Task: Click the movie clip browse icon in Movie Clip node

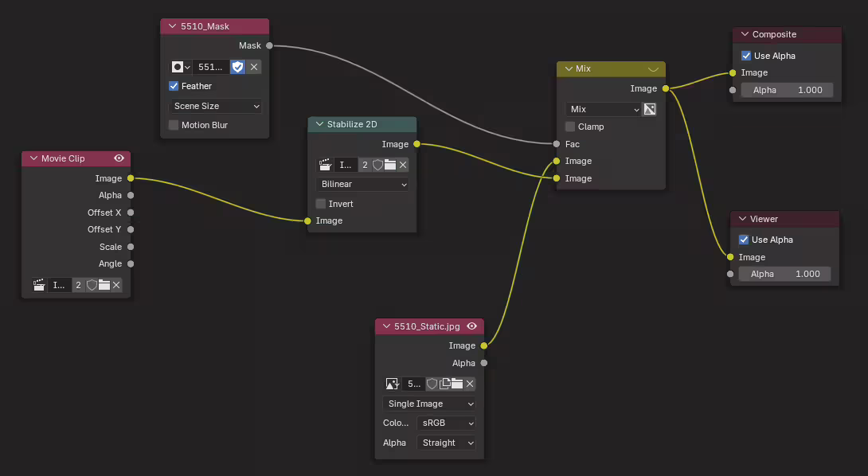Action: 38,285
